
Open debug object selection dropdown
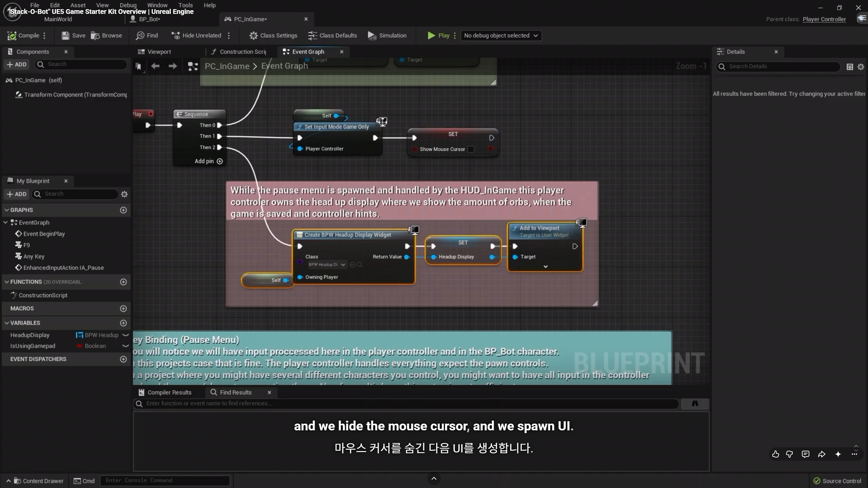point(501,36)
